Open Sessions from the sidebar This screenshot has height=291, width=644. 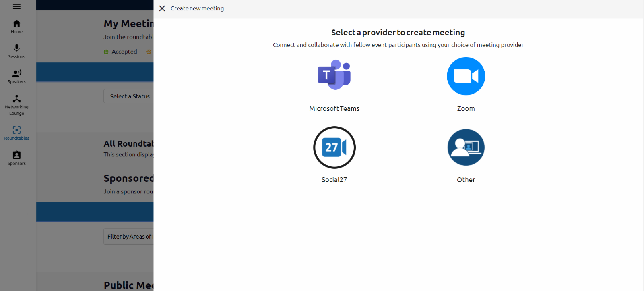click(17, 52)
